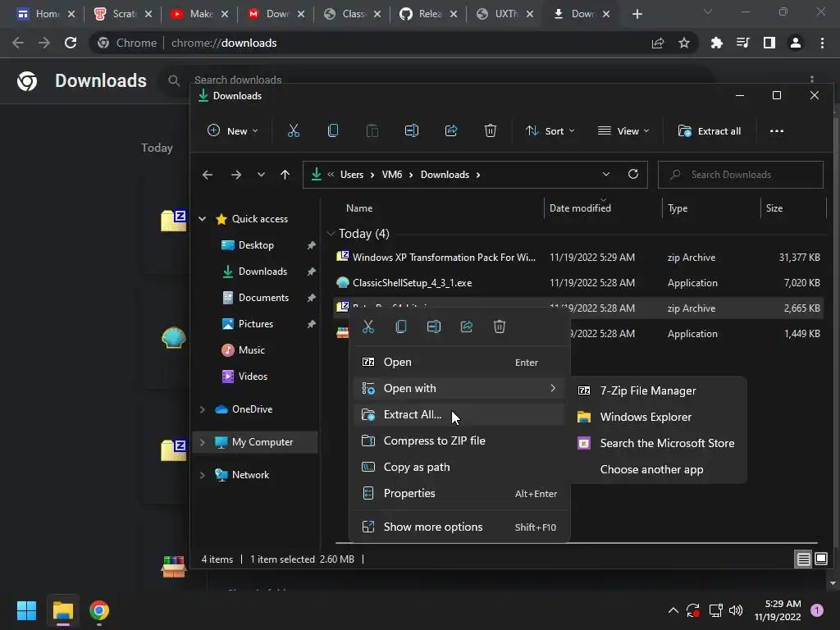840x630 pixels.
Task: Select Copy as path
Action: [x=459, y=467]
